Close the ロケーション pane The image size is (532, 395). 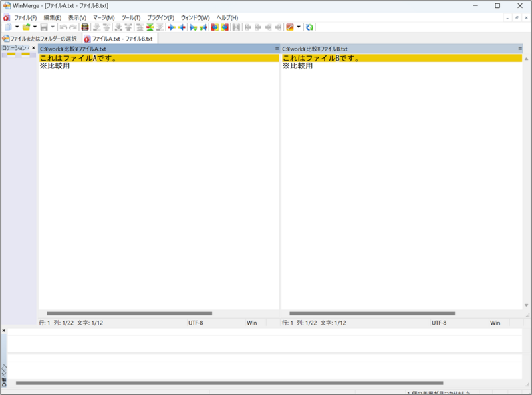click(x=33, y=48)
